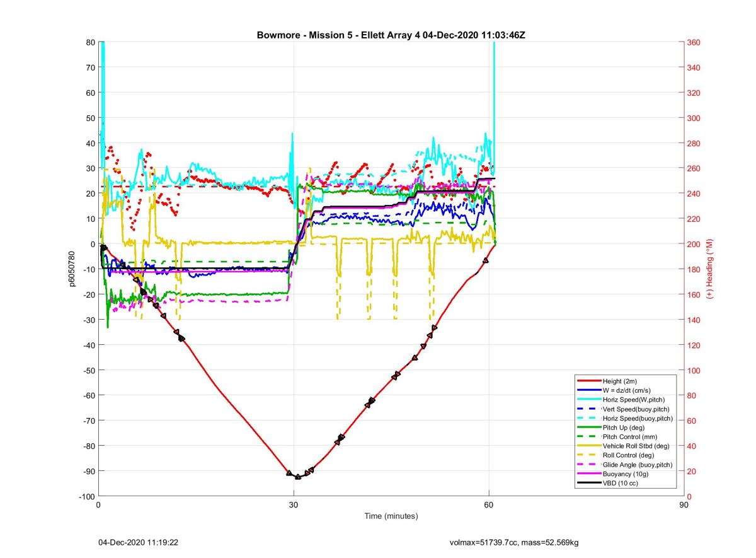Select the "Buoyancy (10g)" legend entry

[x=625, y=474]
